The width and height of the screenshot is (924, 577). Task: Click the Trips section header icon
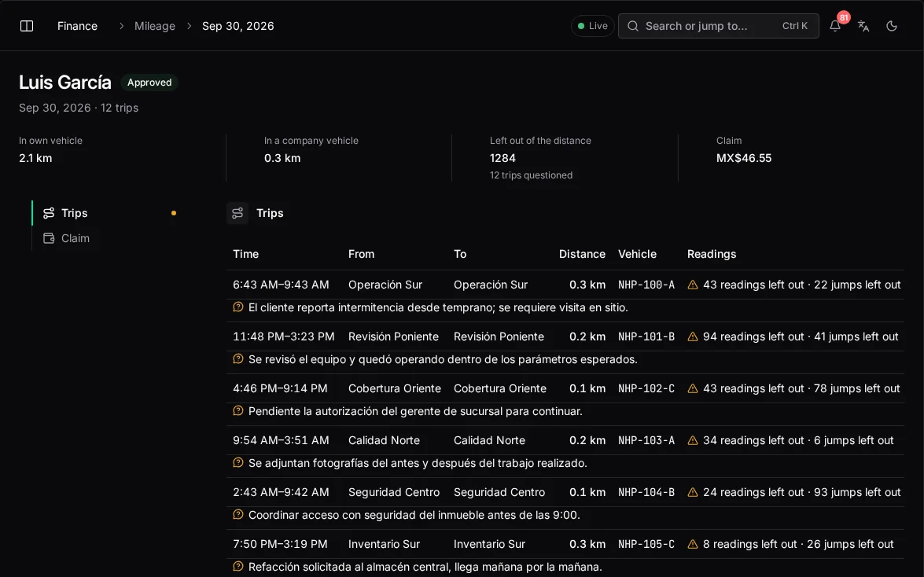click(237, 213)
